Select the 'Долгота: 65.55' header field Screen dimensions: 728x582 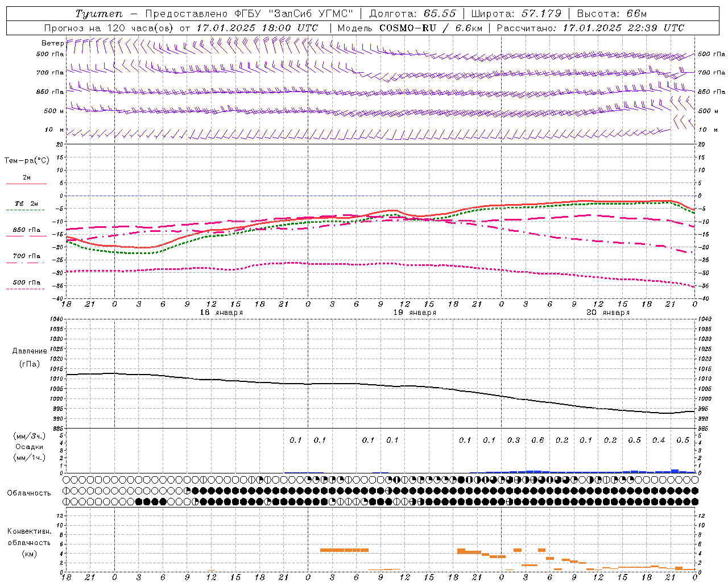pyautogui.click(x=412, y=14)
